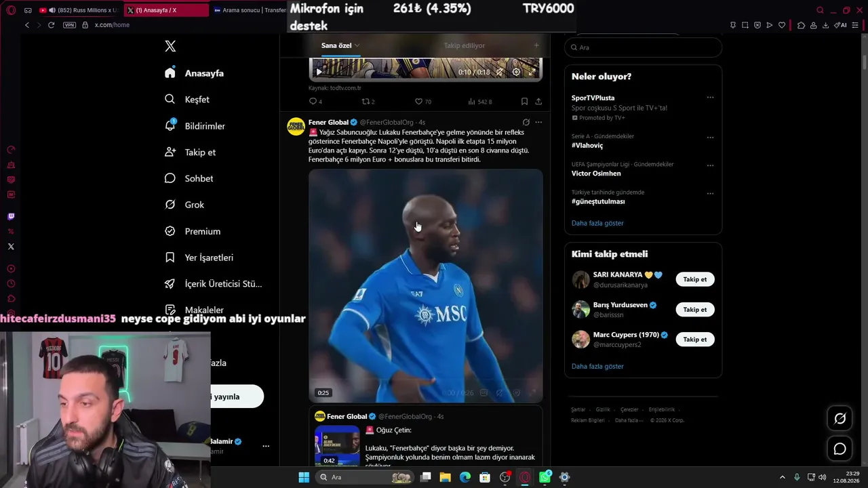Open the @FenerGlobalOrg handle on the Lukaku post
The width and height of the screenshot is (868, 488).
point(386,123)
